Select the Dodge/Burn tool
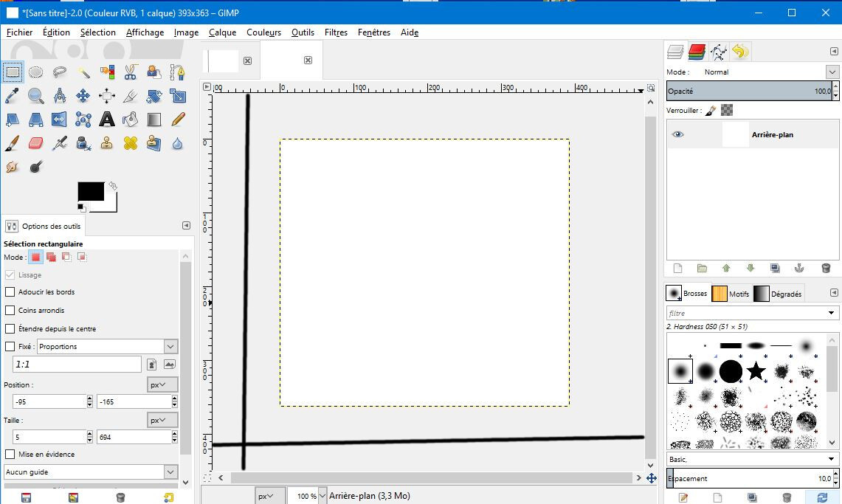The image size is (842, 504). click(x=36, y=166)
